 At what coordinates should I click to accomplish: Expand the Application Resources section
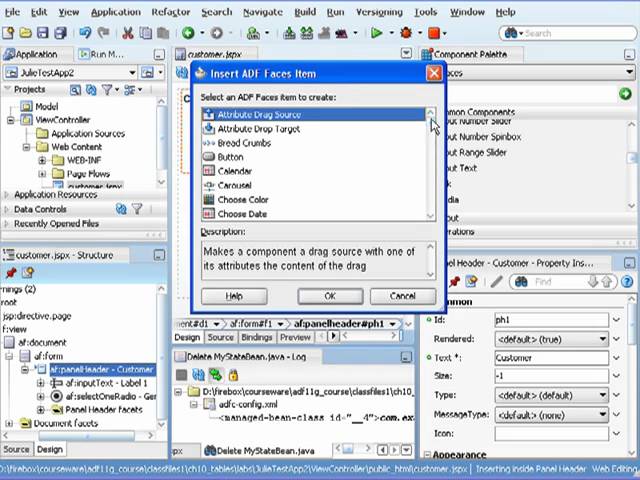click(7, 195)
